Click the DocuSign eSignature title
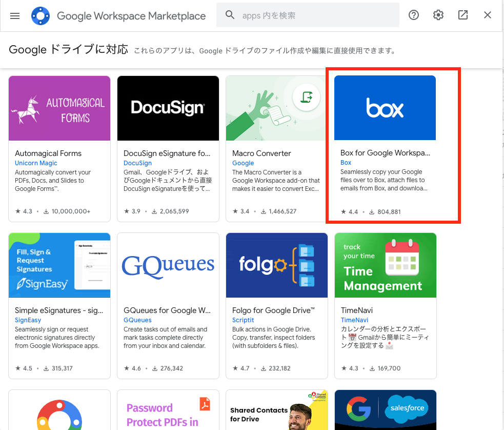The width and height of the screenshot is (504, 430). tap(167, 153)
